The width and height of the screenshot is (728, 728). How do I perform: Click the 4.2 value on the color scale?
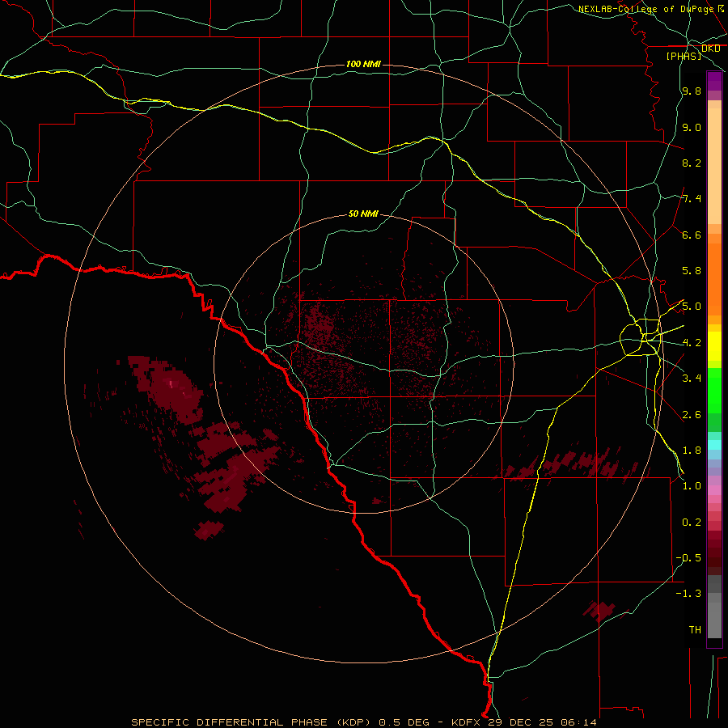[x=692, y=343]
